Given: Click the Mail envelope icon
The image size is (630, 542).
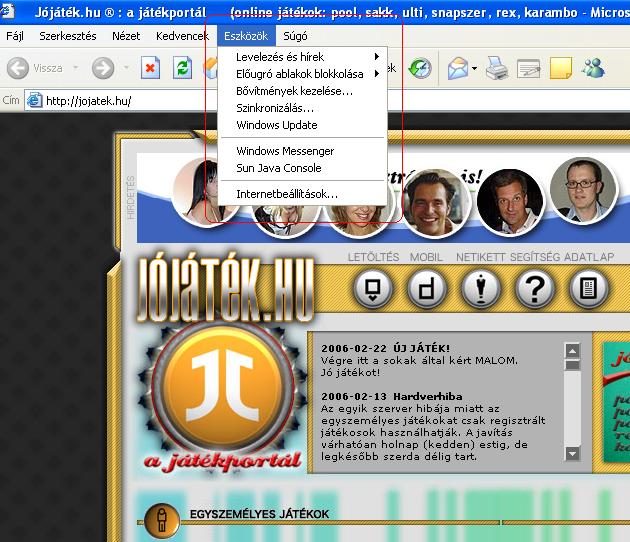Looking at the screenshot, I should pyautogui.click(x=458, y=68).
